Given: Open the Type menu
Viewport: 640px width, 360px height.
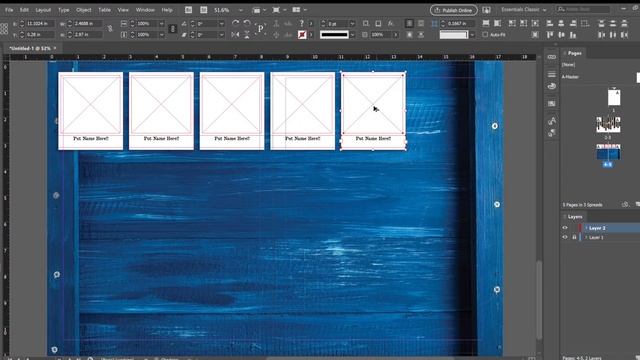Looking at the screenshot, I should [63, 10].
